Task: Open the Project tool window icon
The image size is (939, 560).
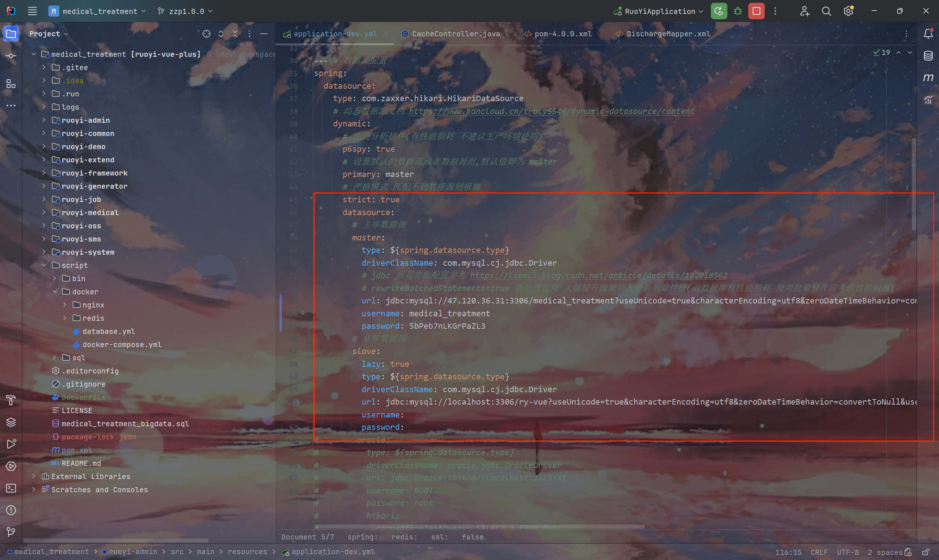Action: coord(11,34)
